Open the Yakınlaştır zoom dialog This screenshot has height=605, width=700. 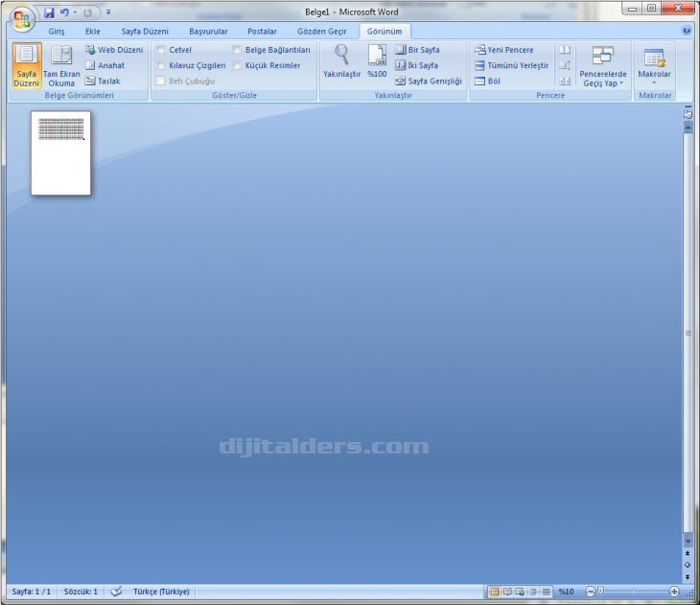tap(341, 61)
